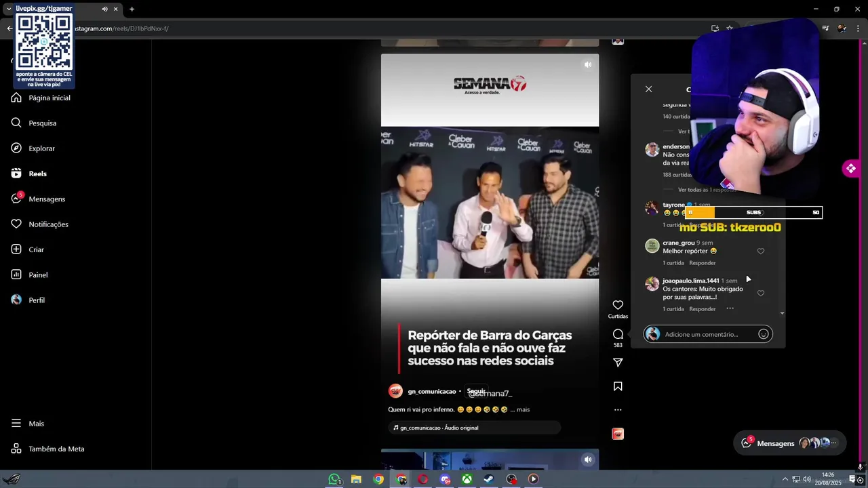The image size is (868, 488).
Task: Reply to crane_grou via Responder
Action: point(702,263)
